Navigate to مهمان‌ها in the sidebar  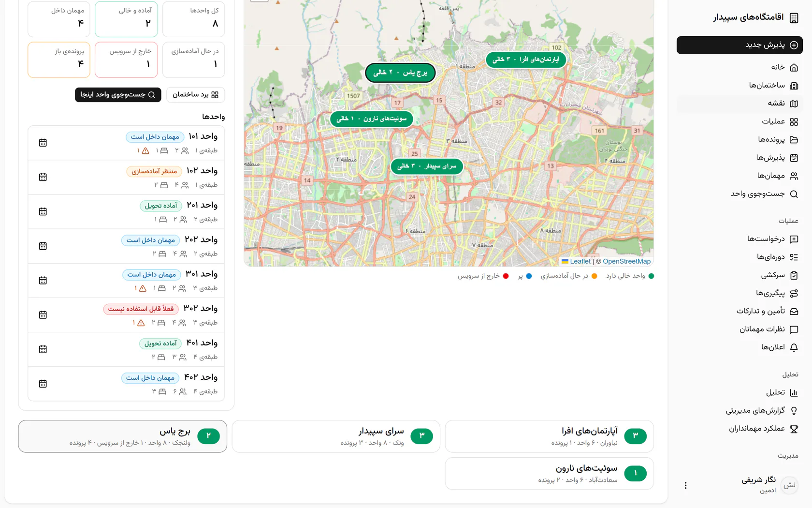click(739, 176)
